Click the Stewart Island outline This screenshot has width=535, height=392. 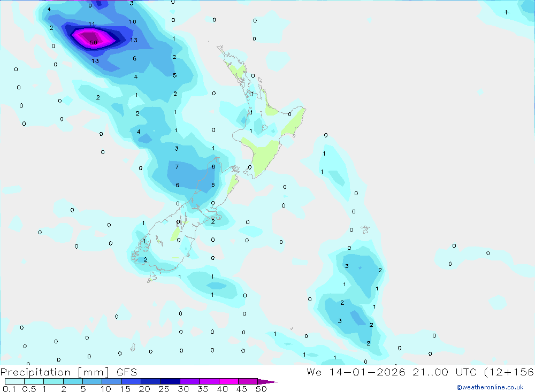[x=152, y=277]
